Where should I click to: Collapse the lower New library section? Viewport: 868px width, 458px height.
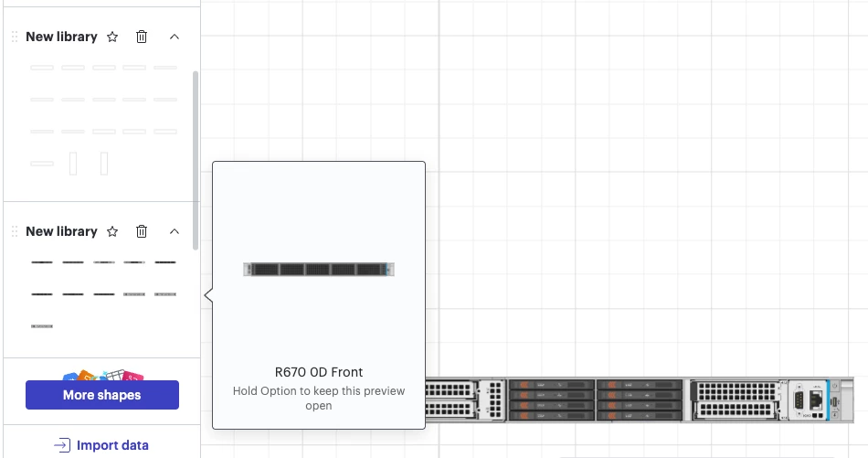[175, 231]
